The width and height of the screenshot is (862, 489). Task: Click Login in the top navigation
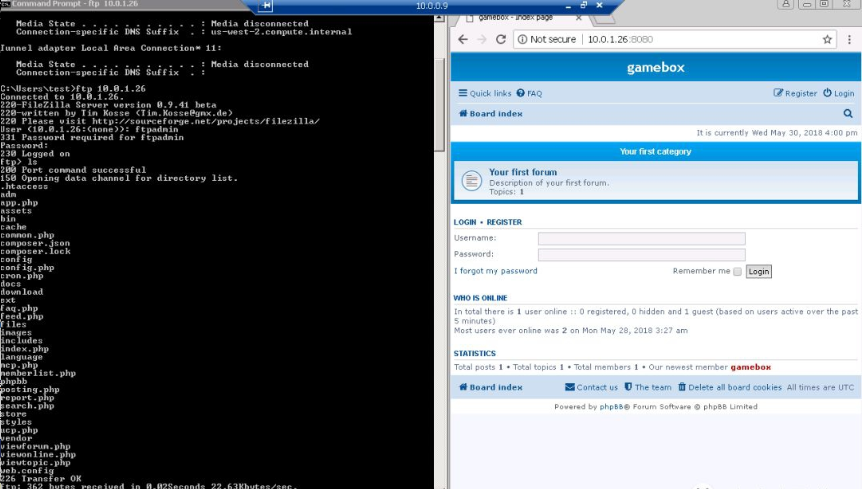point(838,93)
